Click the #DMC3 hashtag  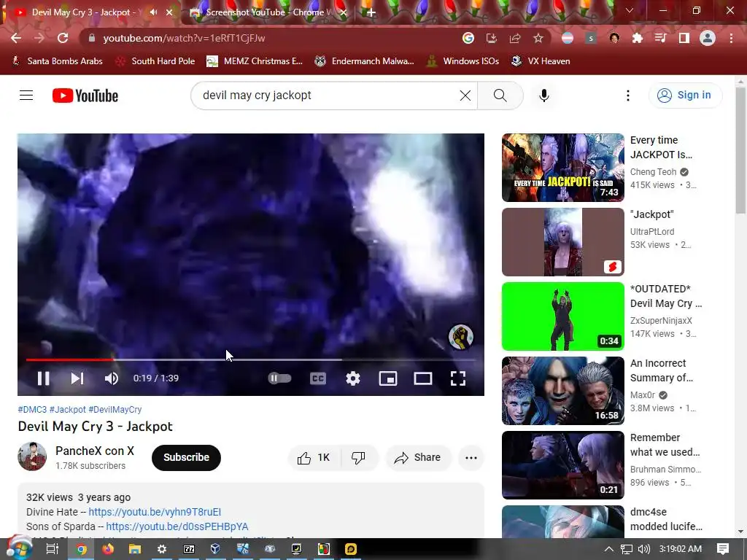[x=32, y=410]
